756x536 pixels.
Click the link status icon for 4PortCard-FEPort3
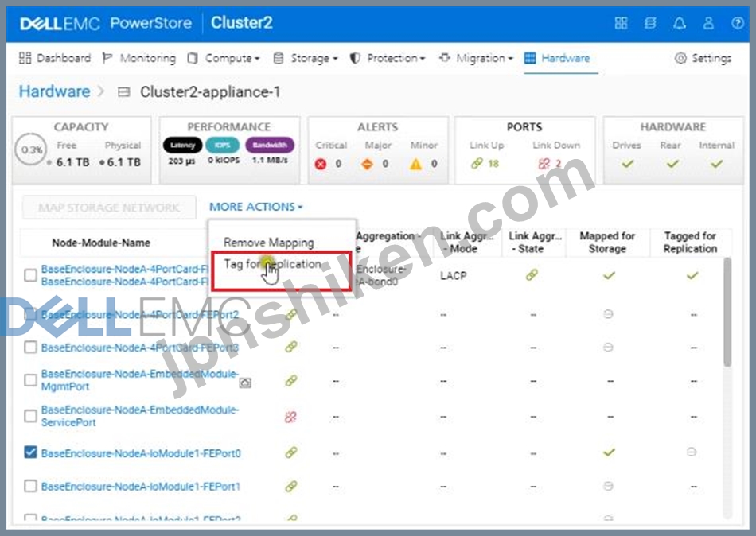pyautogui.click(x=291, y=347)
